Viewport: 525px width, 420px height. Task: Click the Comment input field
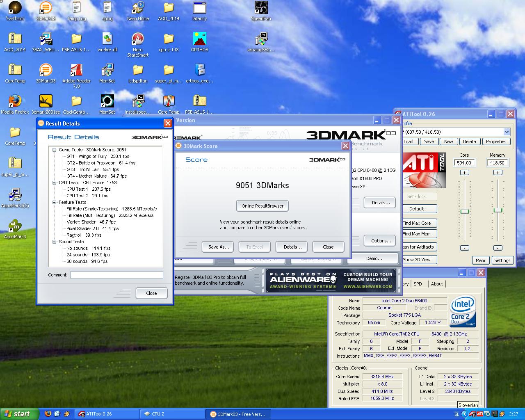[117, 275]
